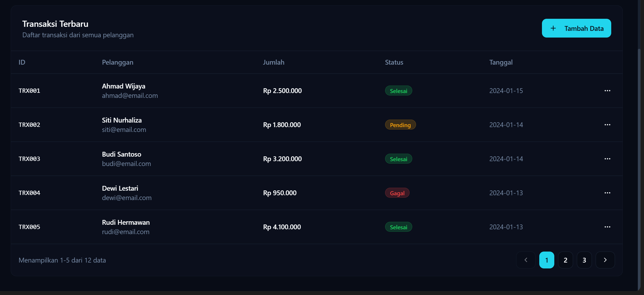Open the three-dot menu for TRX001
The image size is (644, 295).
tap(607, 91)
